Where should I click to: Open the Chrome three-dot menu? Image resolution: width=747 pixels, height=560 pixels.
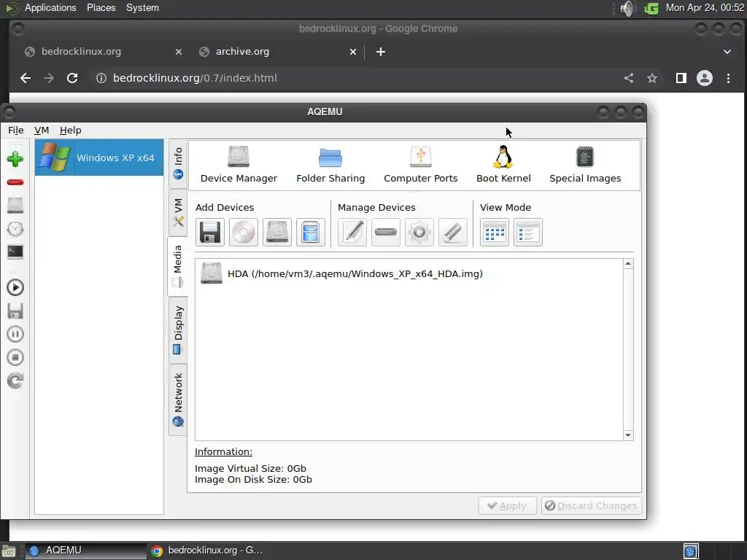[x=729, y=78]
